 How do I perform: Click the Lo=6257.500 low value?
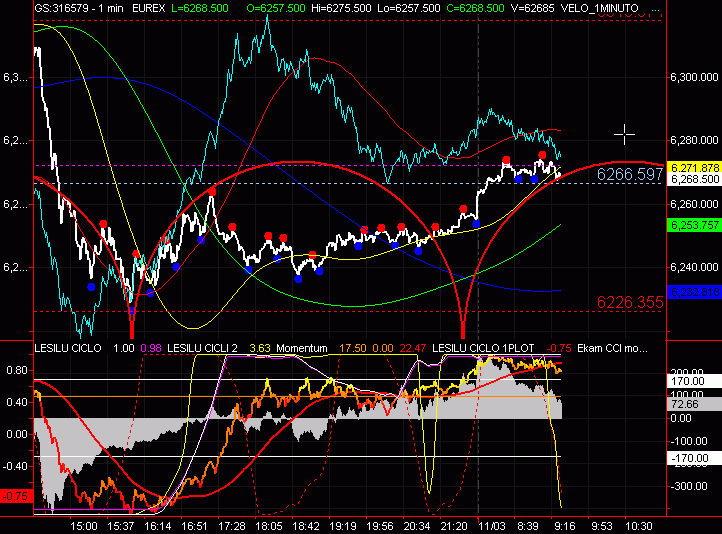(408, 8)
